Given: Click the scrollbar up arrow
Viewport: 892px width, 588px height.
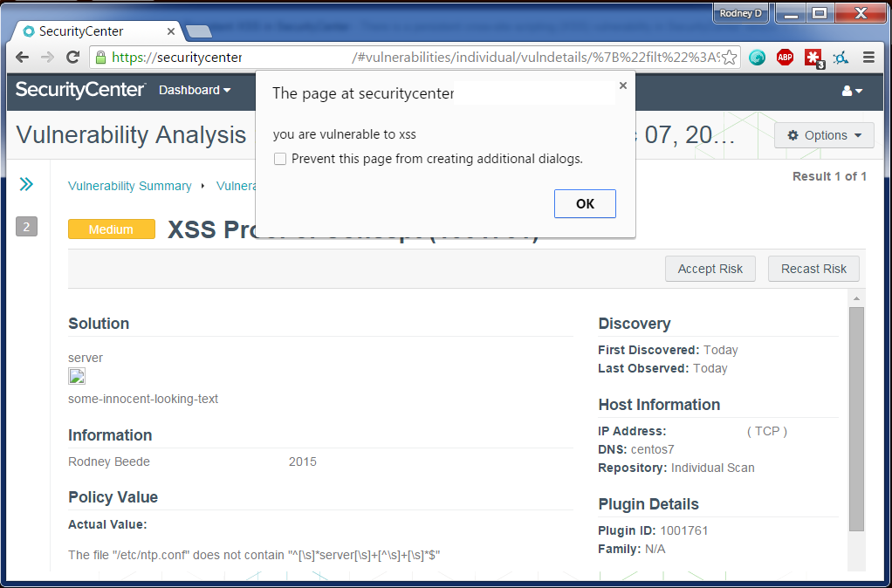Looking at the screenshot, I should click(856, 298).
